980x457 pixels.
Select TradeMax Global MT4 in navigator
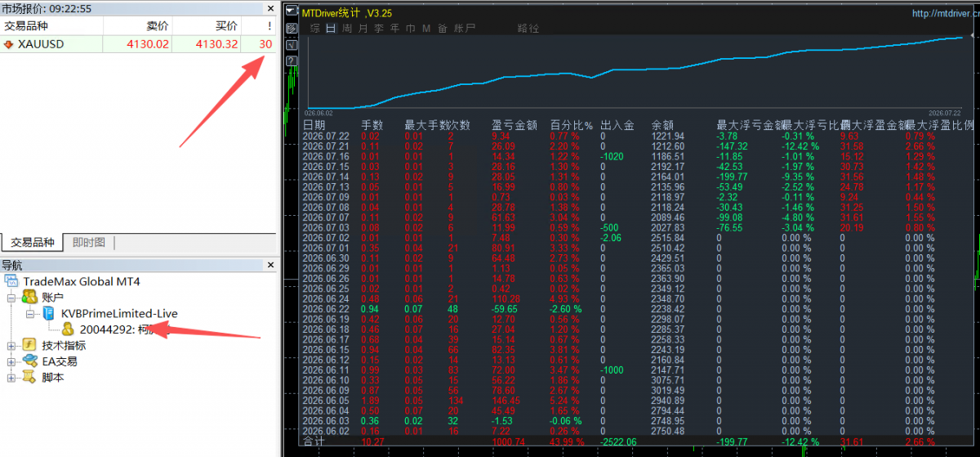(82, 281)
